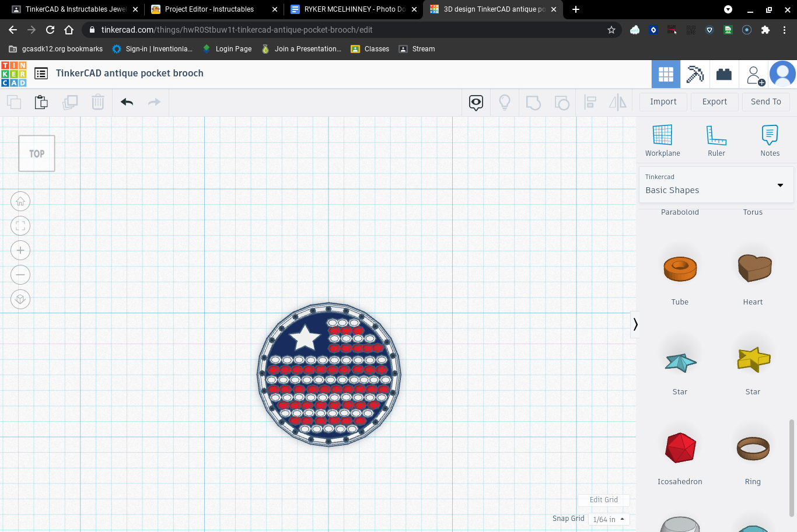797x532 pixels.
Task: Click the Ungroup icon
Action: click(x=562, y=101)
